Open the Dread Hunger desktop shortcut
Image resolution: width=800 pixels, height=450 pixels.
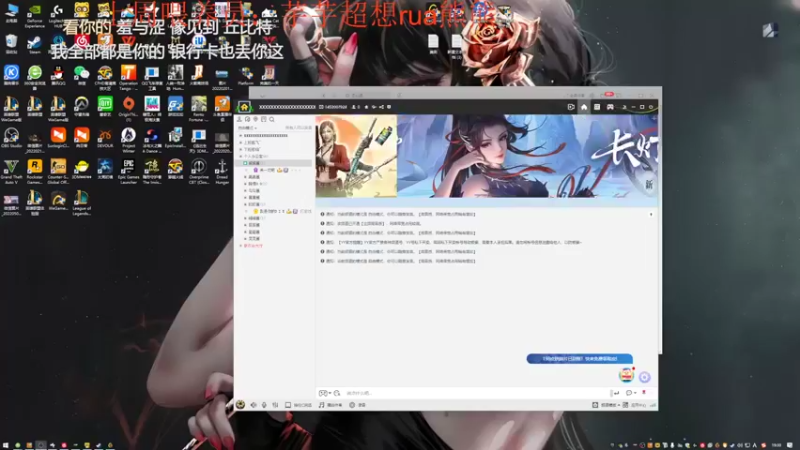click(x=222, y=171)
